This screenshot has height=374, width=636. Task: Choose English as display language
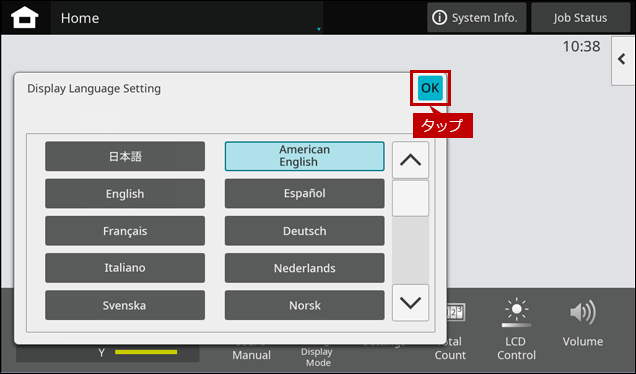coord(125,193)
